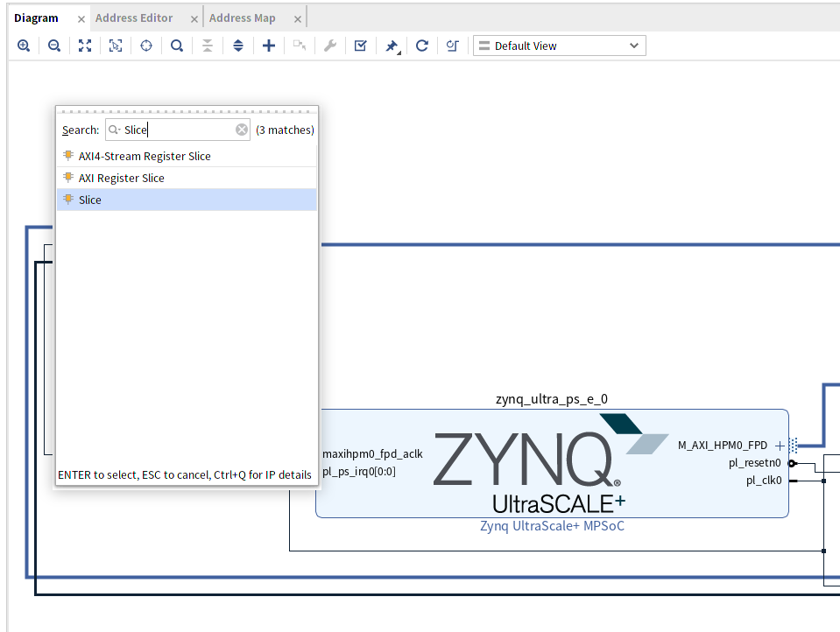This screenshot has height=632, width=840.
Task: Click the (3 matches) label
Action: (285, 130)
